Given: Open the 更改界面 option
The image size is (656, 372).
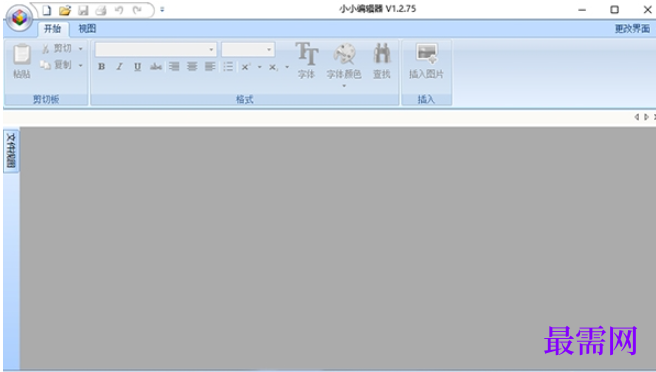Looking at the screenshot, I should point(632,28).
